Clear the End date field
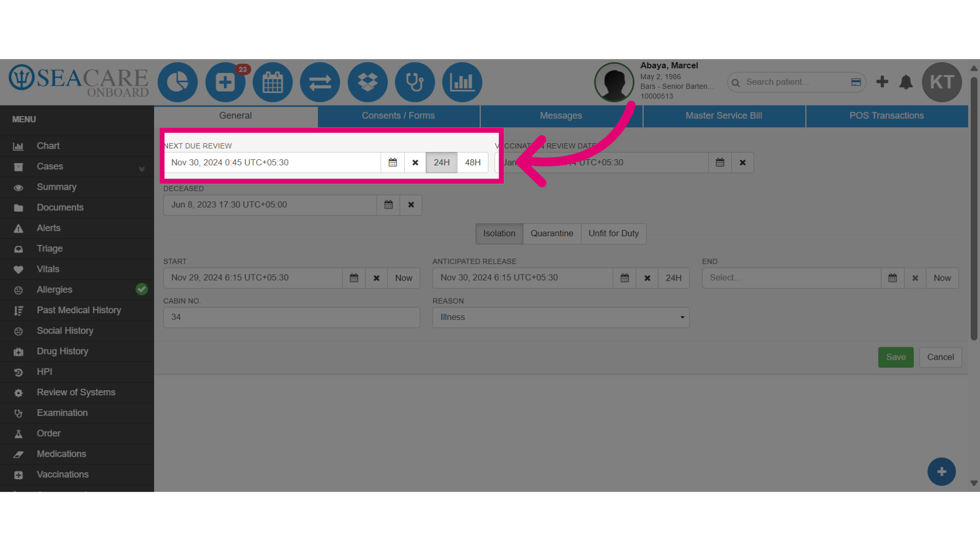 (x=915, y=278)
